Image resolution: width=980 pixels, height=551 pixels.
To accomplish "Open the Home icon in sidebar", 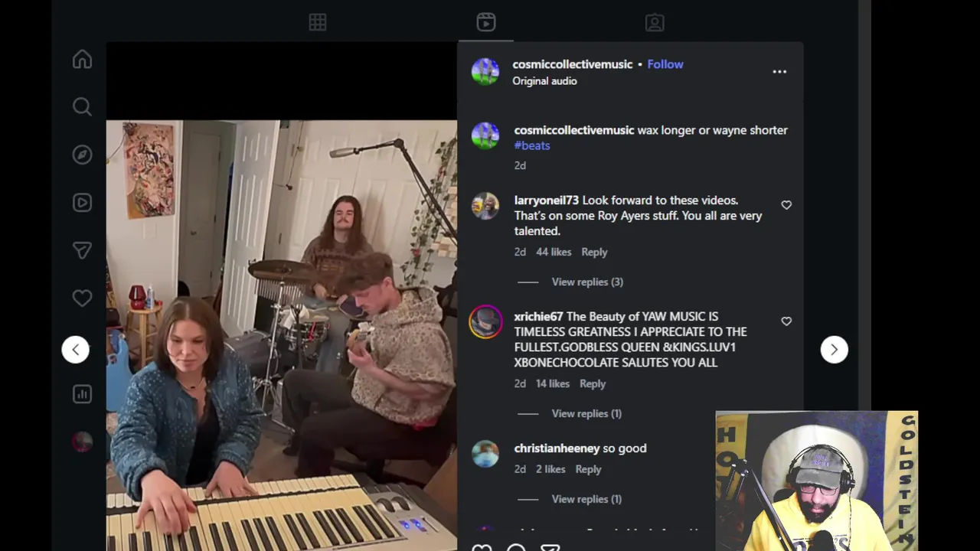I will click(82, 60).
